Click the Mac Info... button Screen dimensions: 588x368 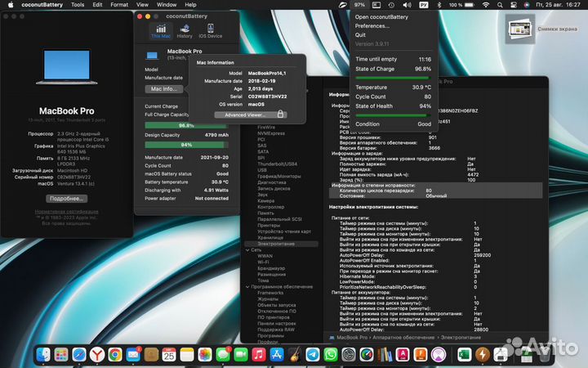click(164, 89)
